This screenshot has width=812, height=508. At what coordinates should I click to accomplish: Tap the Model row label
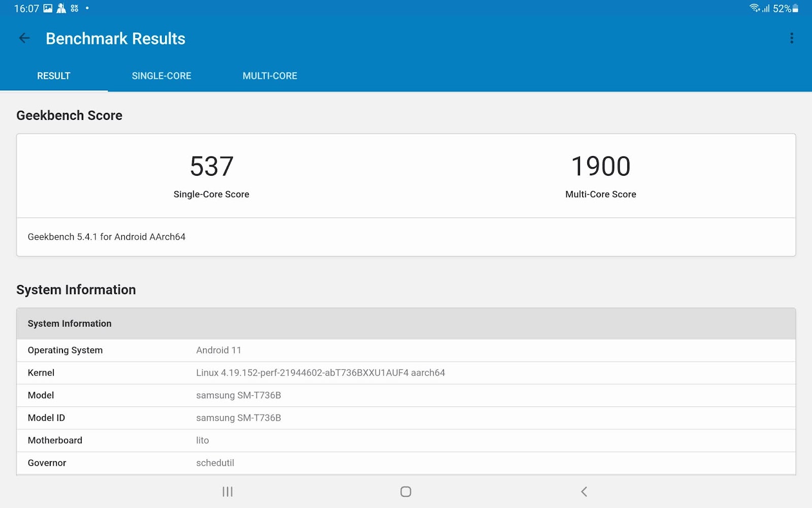(41, 395)
